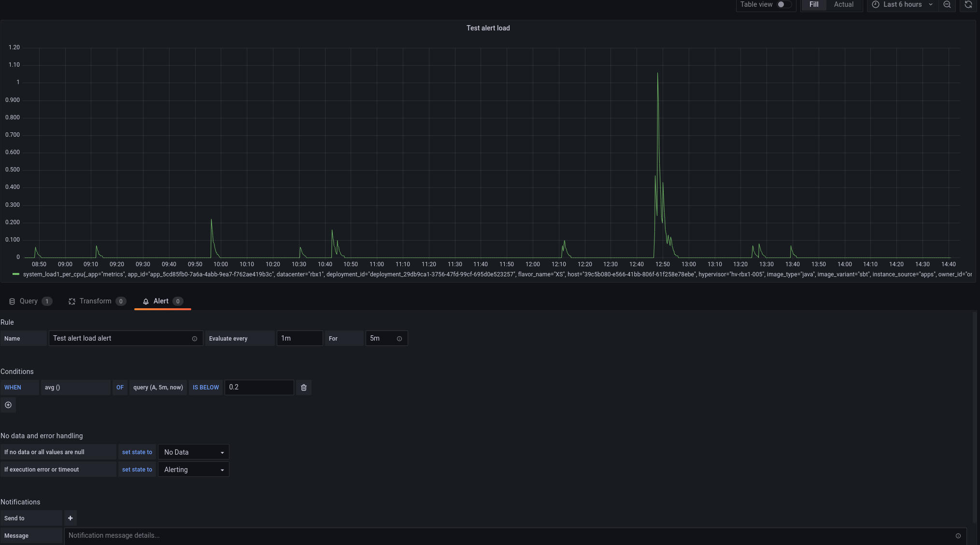Switch to the Transform tab
The image size is (980, 545).
(x=97, y=301)
